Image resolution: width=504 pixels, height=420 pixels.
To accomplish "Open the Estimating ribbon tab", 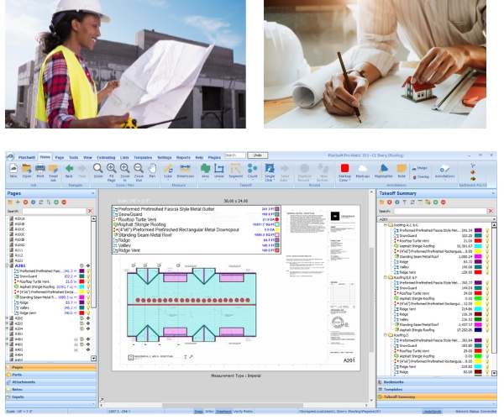I will pyautogui.click(x=107, y=155).
